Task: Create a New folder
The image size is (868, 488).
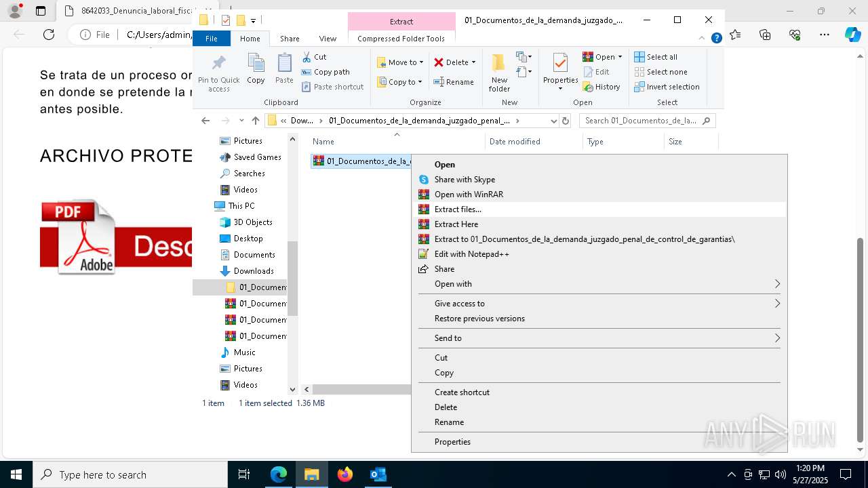Action: (x=499, y=73)
